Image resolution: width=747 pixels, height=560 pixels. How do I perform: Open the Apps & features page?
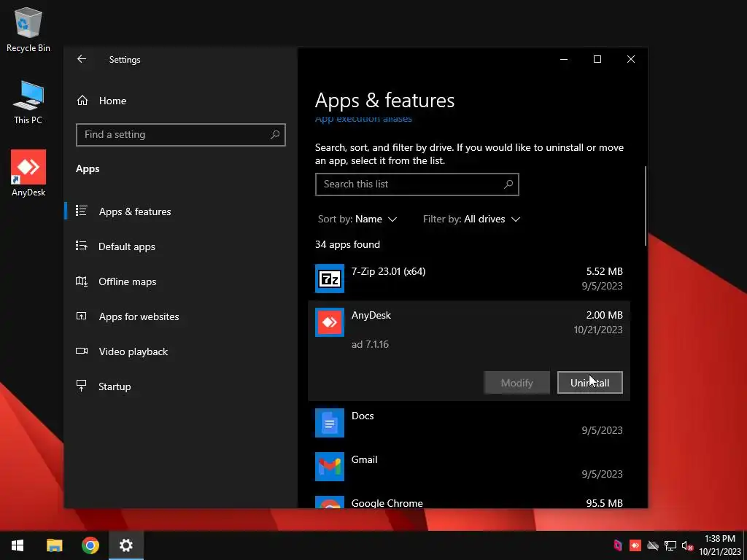click(x=181, y=211)
